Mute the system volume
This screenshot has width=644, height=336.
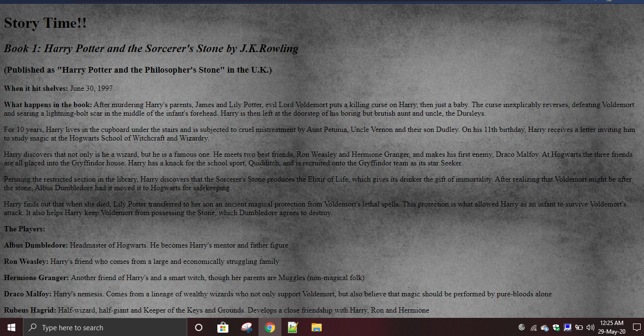click(590, 327)
